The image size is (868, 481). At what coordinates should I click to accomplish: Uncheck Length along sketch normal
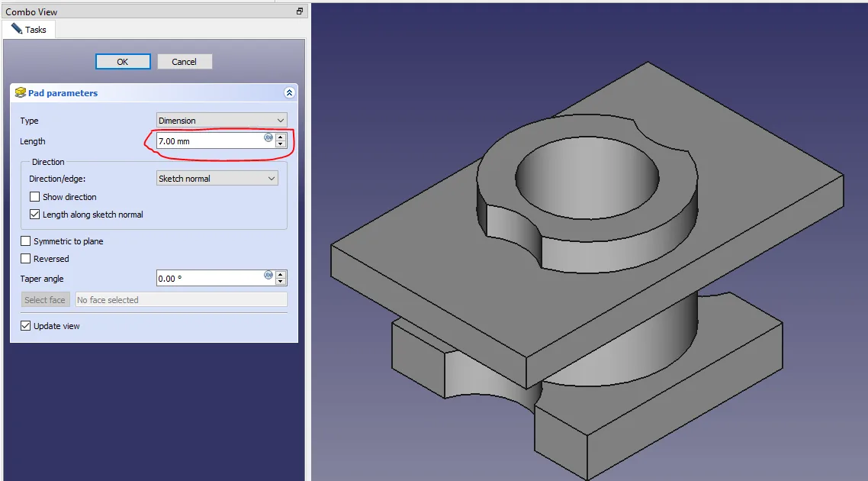[x=35, y=214]
